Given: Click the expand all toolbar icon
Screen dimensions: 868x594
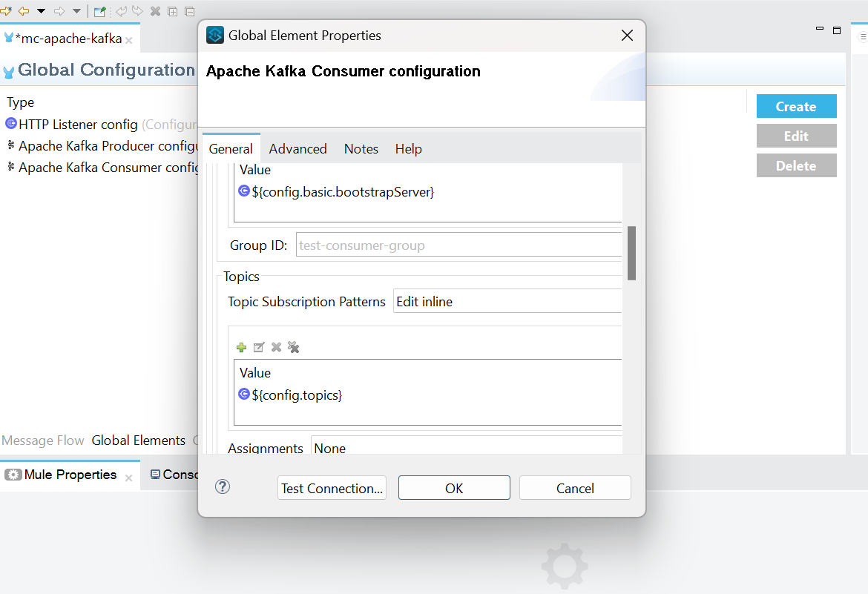Looking at the screenshot, I should pos(173,11).
